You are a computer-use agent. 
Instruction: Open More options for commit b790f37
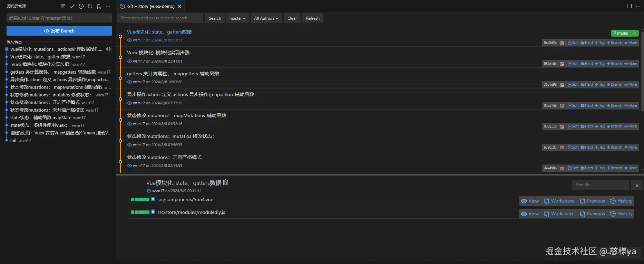[631, 147]
